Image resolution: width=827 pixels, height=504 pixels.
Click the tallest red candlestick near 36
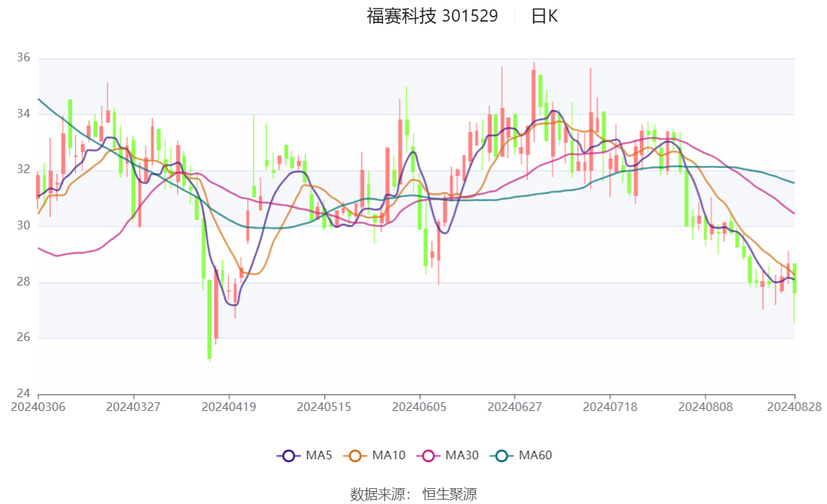click(x=534, y=102)
